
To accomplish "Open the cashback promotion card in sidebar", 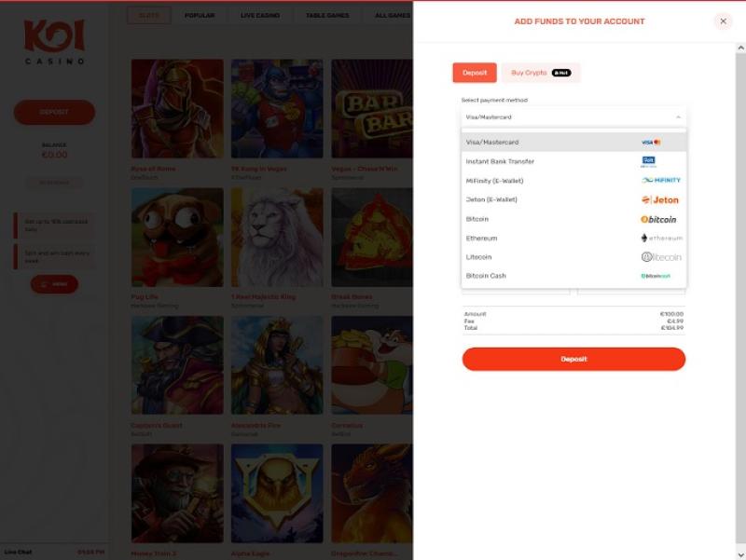I will pos(54,225).
